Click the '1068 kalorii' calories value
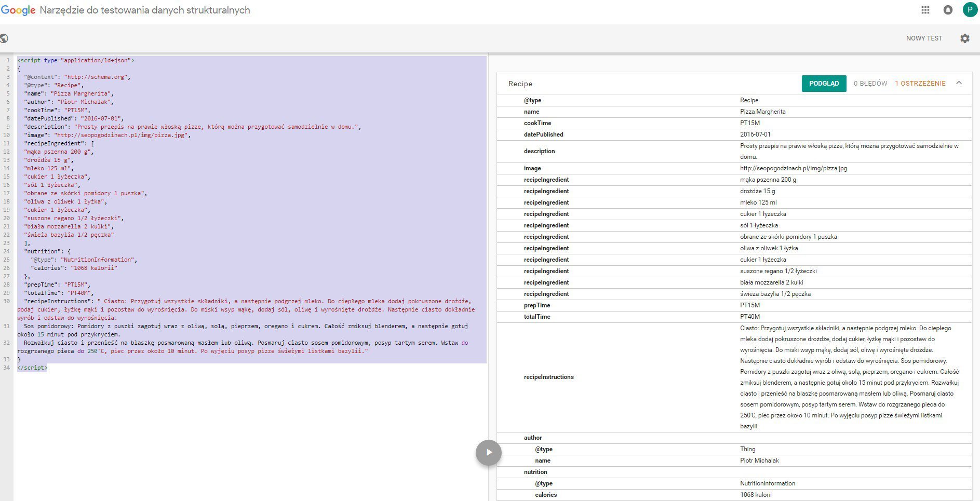This screenshot has width=980, height=501. tap(756, 495)
